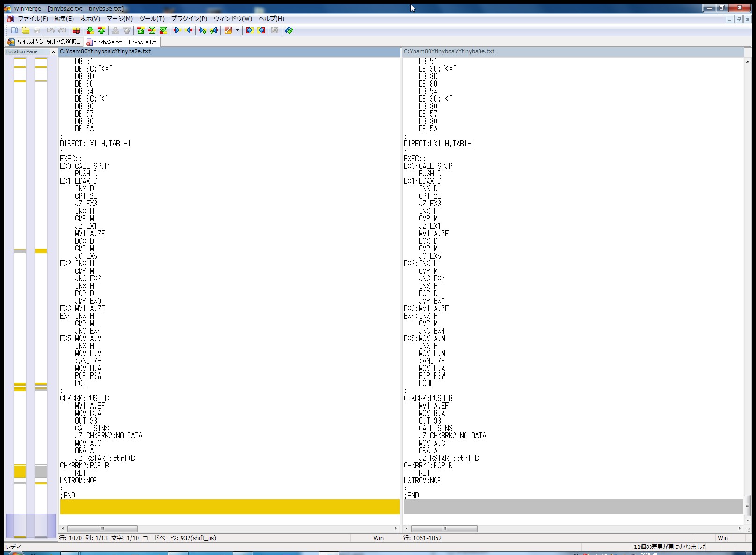Refresh the comparison with green arrows icon

click(289, 30)
